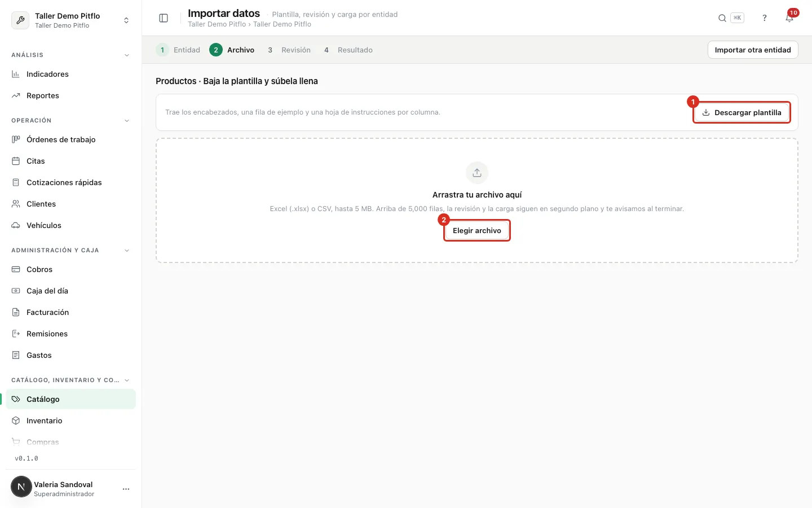Click the Clientes people icon
The width and height of the screenshot is (812, 508).
16,204
